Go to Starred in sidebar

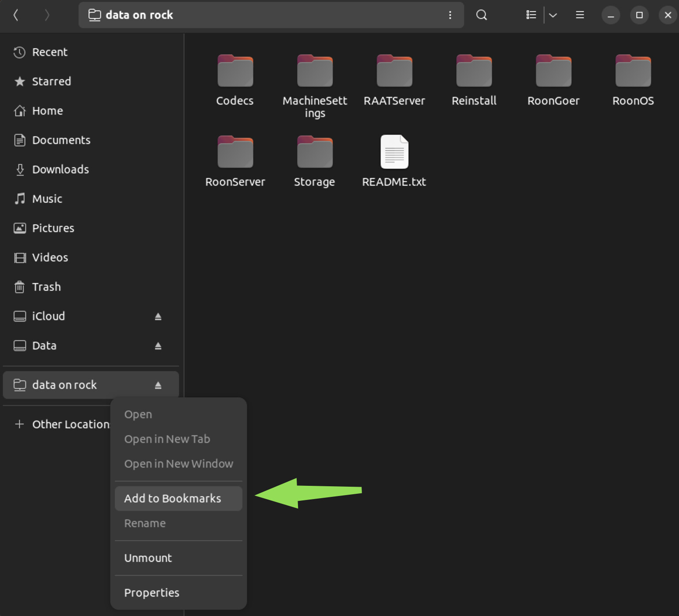tap(51, 81)
